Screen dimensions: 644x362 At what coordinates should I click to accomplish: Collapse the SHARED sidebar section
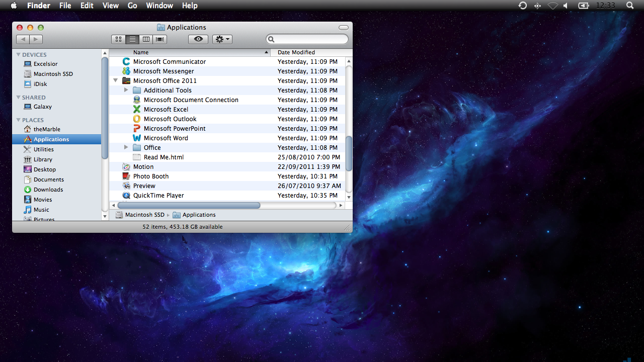[x=19, y=98]
